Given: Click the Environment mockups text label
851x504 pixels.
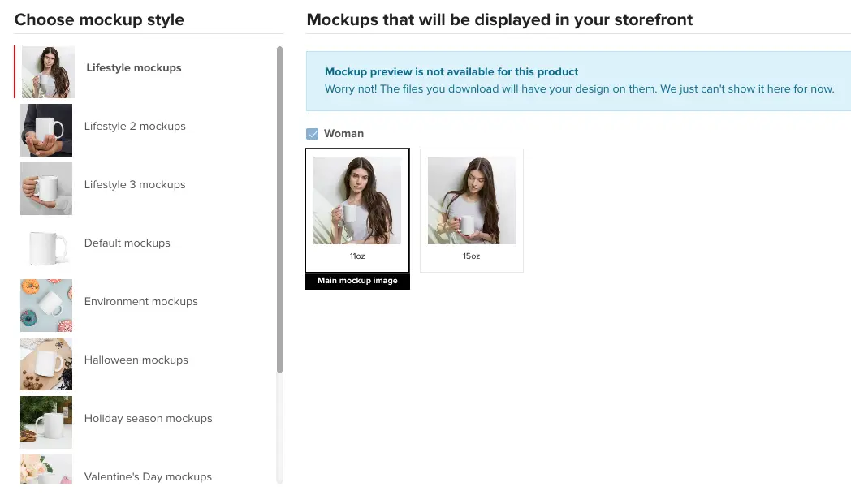Looking at the screenshot, I should tap(140, 302).
